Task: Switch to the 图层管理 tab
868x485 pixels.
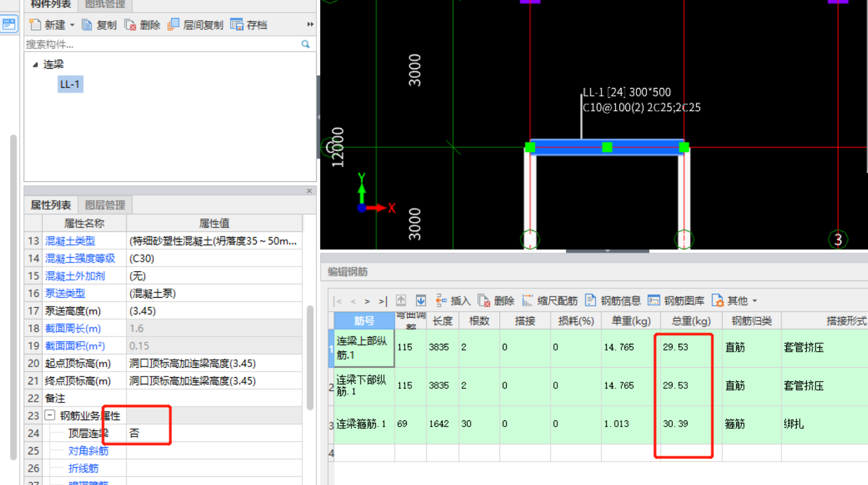Action: click(105, 205)
